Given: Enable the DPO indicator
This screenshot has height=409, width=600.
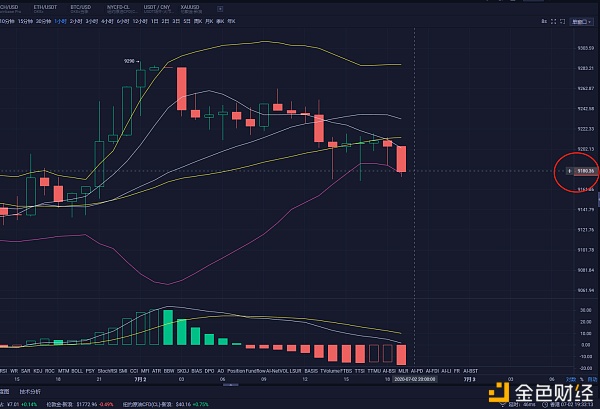Looking at the screenshot, I should pyautogui.click(x=209, y=371).
